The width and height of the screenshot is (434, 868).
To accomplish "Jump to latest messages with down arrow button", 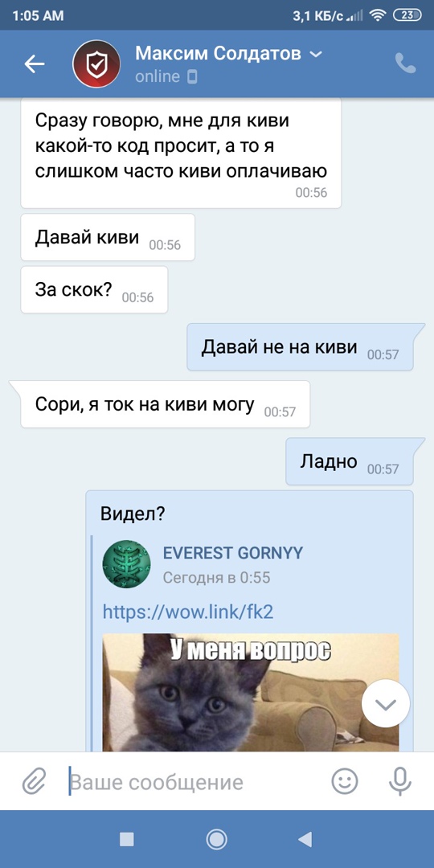I will (386, 704).
